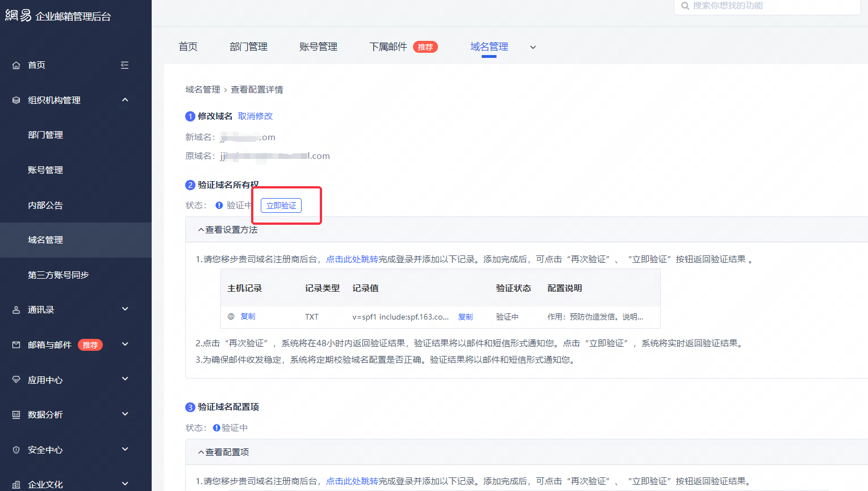
Task: Collapse the 查看设置方法 section
Action: (201, 230)
